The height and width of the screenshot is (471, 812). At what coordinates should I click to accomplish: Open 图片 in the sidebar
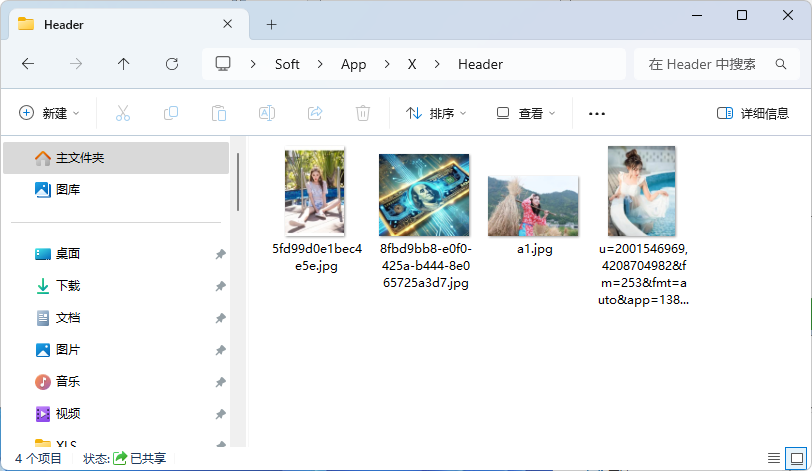pos(116,350)
